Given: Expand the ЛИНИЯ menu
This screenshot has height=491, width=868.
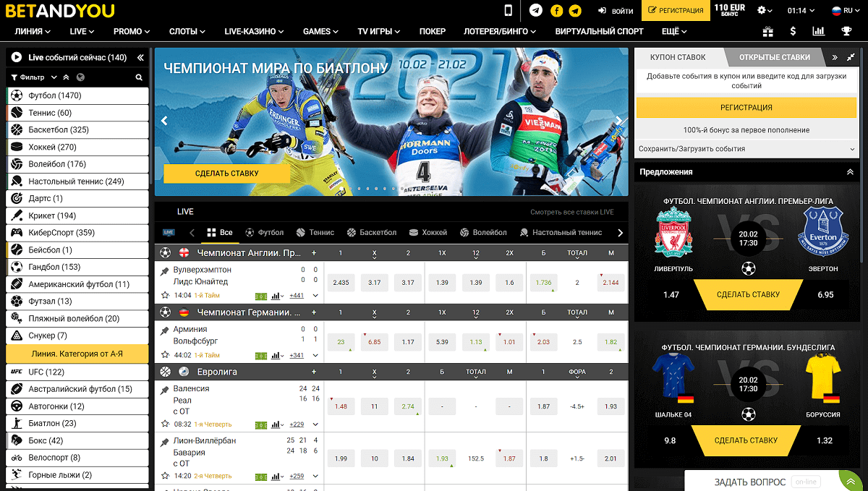Looking at the screenshot, I should pos(33,32).
